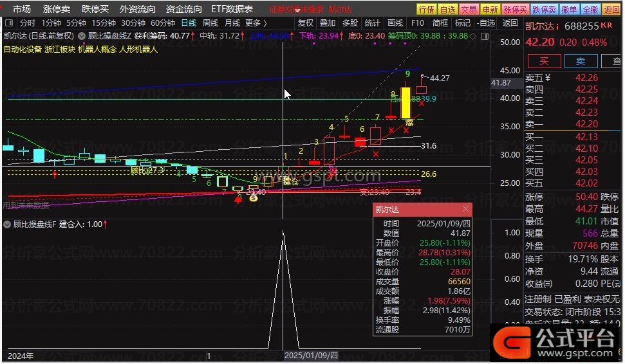Click the 叠加 toolbar item
Image resolution: width=625 pixels, height=364 pixels.
[x=328, y=23]
